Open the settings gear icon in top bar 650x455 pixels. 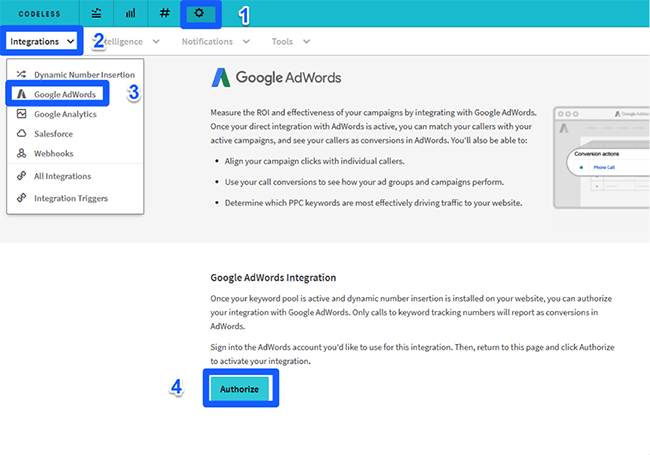tap(199, 13)
